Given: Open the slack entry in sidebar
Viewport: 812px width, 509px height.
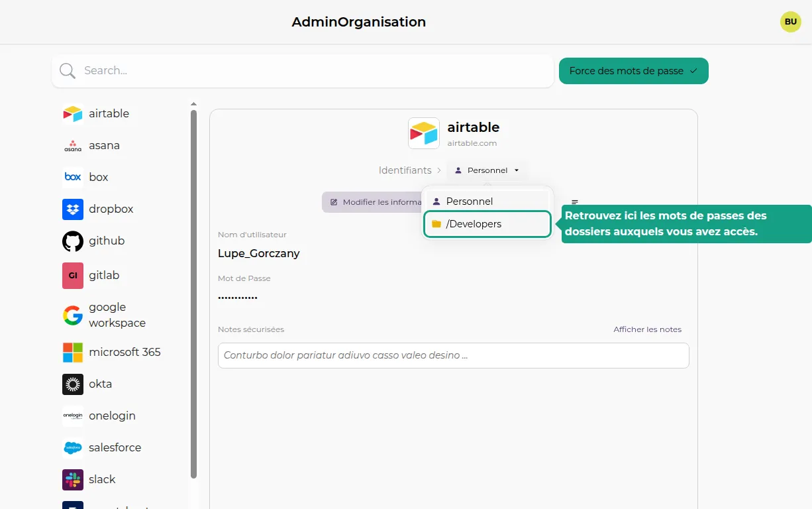Looking at the screenshot, I should tap(102, 479).
